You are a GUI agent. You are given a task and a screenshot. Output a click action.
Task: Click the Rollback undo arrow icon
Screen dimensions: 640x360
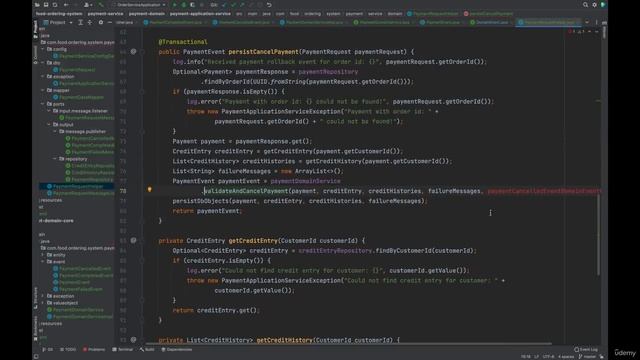click(x=269, y=5)
